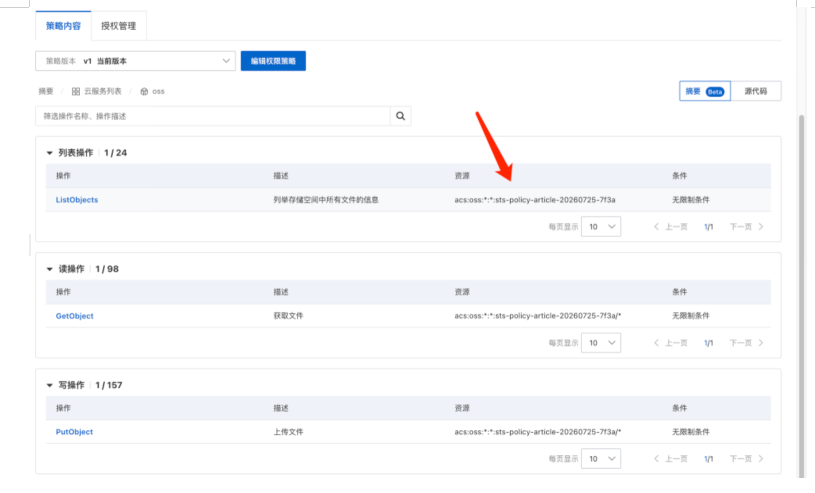This screenshot has height=493, width=815.
Task: Collapse the 列表操作 section triangle
Action: (49, 153)
